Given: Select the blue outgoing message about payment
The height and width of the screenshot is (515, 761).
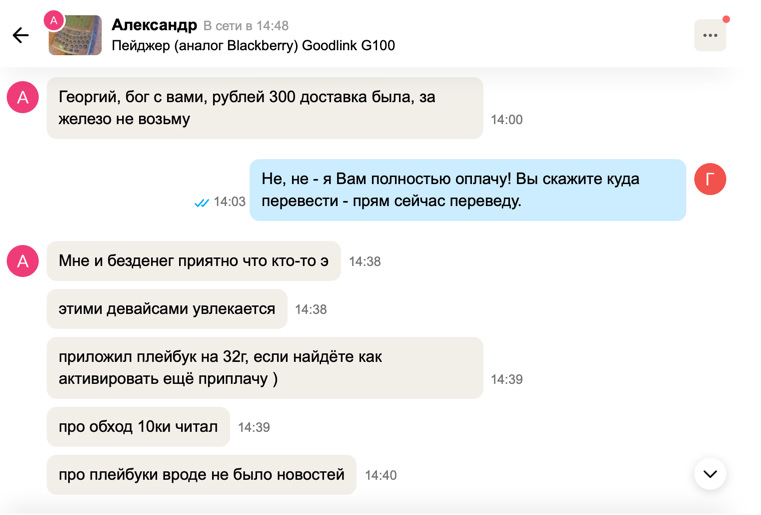Looking at the screenshot, I should 467,190.
